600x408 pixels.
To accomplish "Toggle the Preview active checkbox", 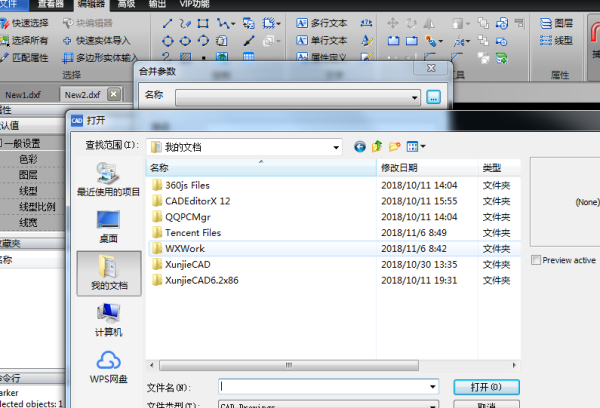I will (536, 260).
